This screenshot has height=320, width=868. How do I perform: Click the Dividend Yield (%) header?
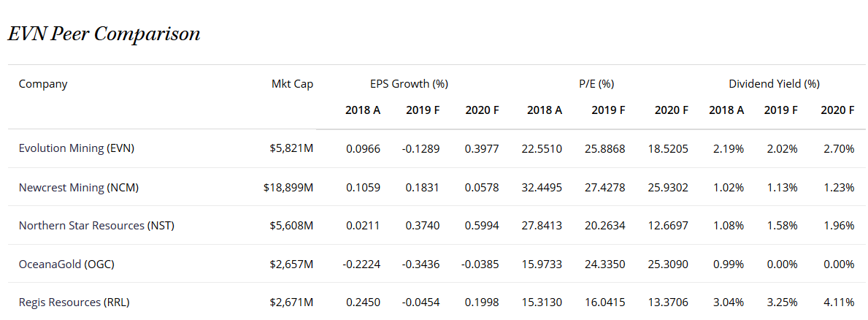[774, 84]
